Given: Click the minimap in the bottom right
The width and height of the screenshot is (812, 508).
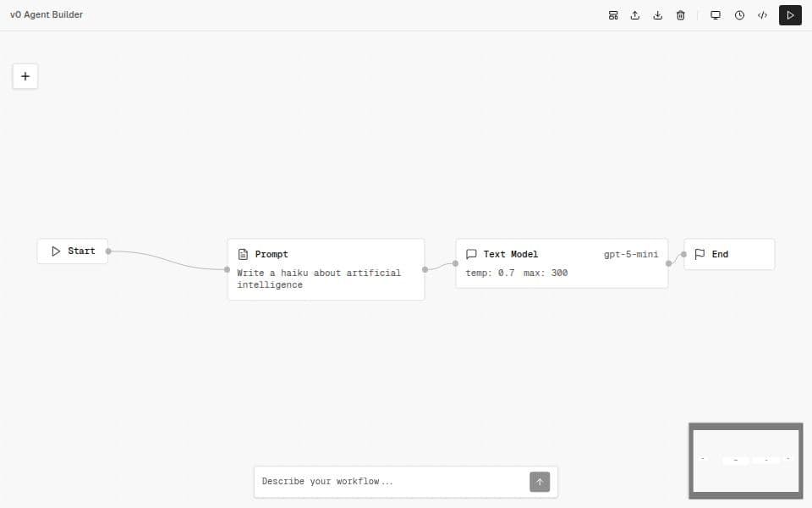Looking at the screenshot, I should (746, 461).
